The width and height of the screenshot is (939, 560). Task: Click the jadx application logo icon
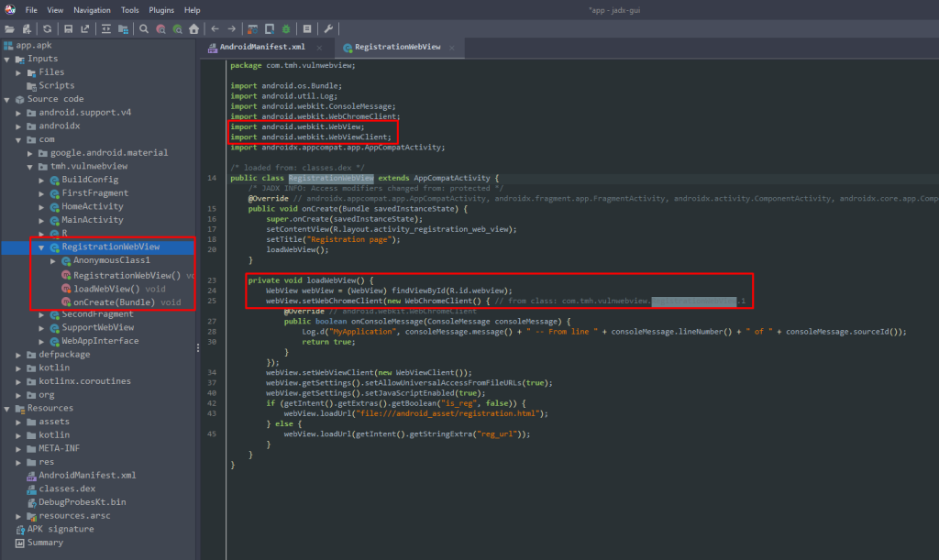click(10, 9)
